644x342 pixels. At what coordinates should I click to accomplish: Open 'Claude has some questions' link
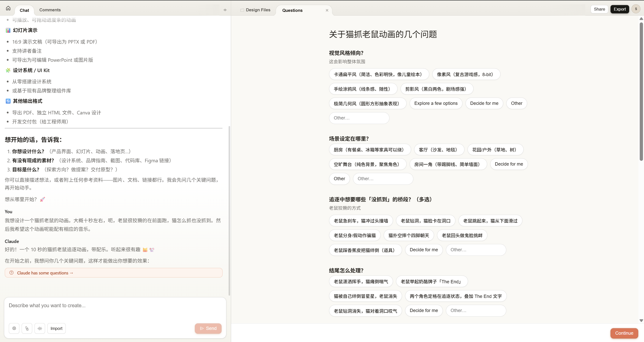[x=114, y=273]
